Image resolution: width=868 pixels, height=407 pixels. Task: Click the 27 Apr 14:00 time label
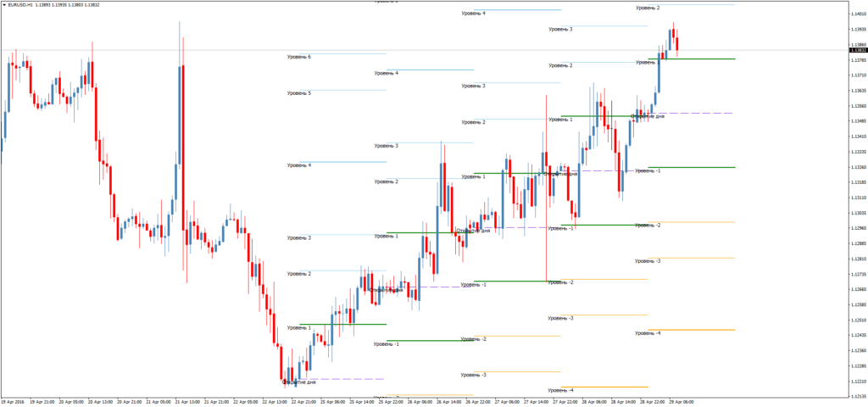click(x=534, y=402)
